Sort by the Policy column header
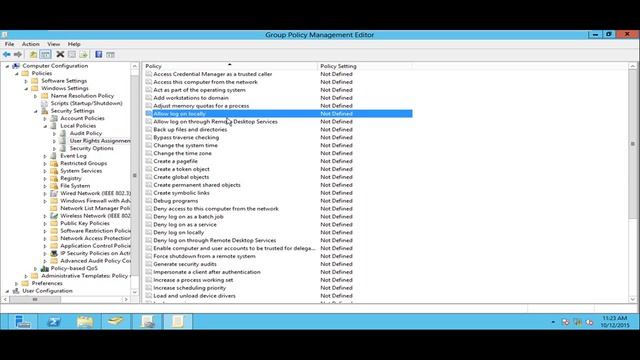640x360 pixels. point(230,66)
